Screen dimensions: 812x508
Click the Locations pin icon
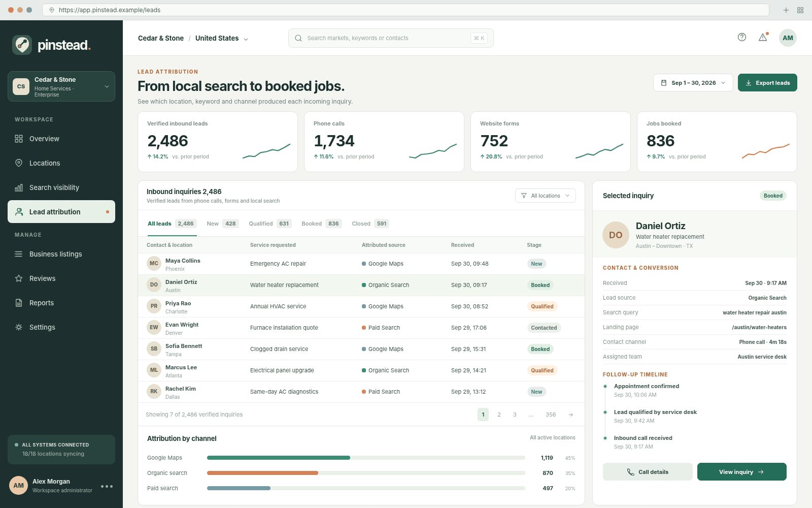click(x=19, y=163)
